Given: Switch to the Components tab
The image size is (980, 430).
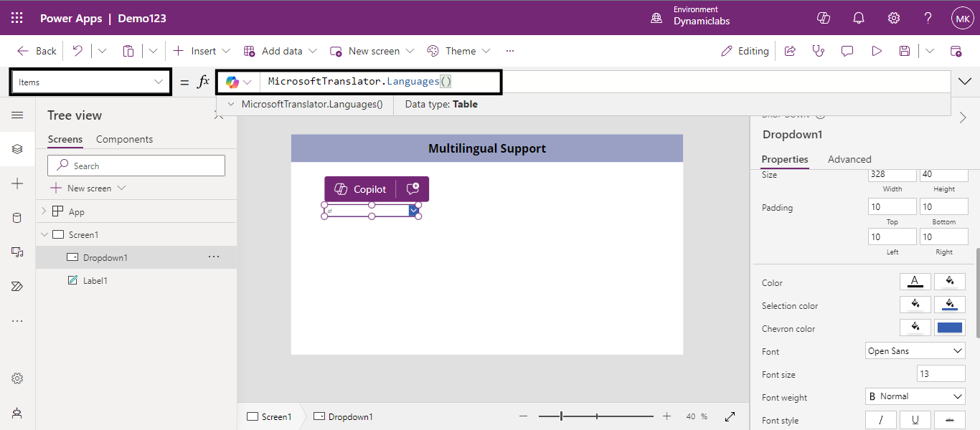Looking at the screenshot, I should (x=124, y=139).
